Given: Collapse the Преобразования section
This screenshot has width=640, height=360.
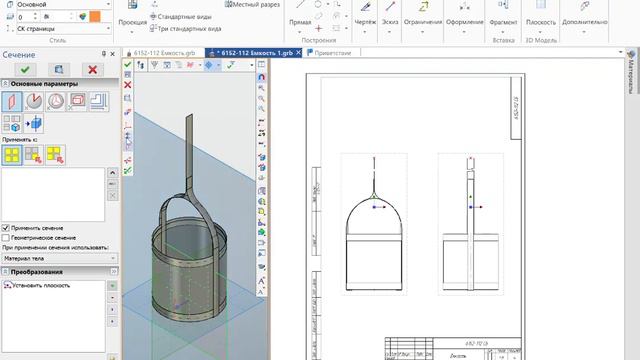Looking at the screenshot, I should point(5,272).
